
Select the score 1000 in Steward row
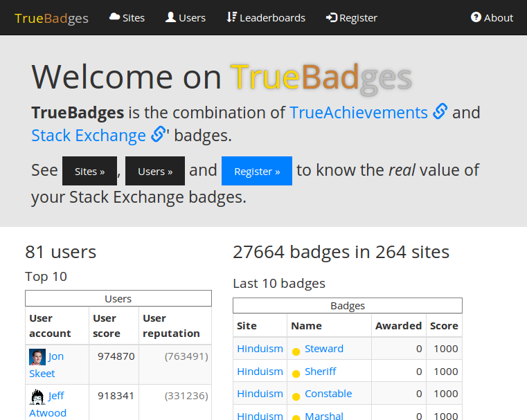pyautogui.click(x=444, y=349)
